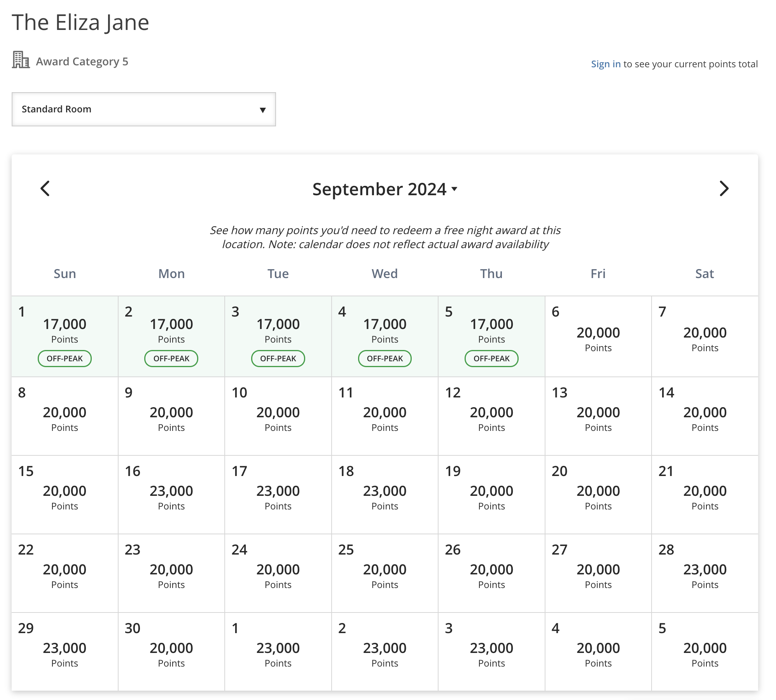Go to the next month arrow
The width and height of the screenshot is (776, 700).
tap(724, 189)
